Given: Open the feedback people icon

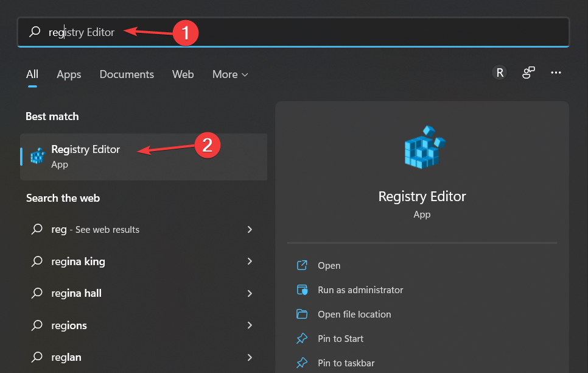Looking at the screenshot, I should [528, 73].
